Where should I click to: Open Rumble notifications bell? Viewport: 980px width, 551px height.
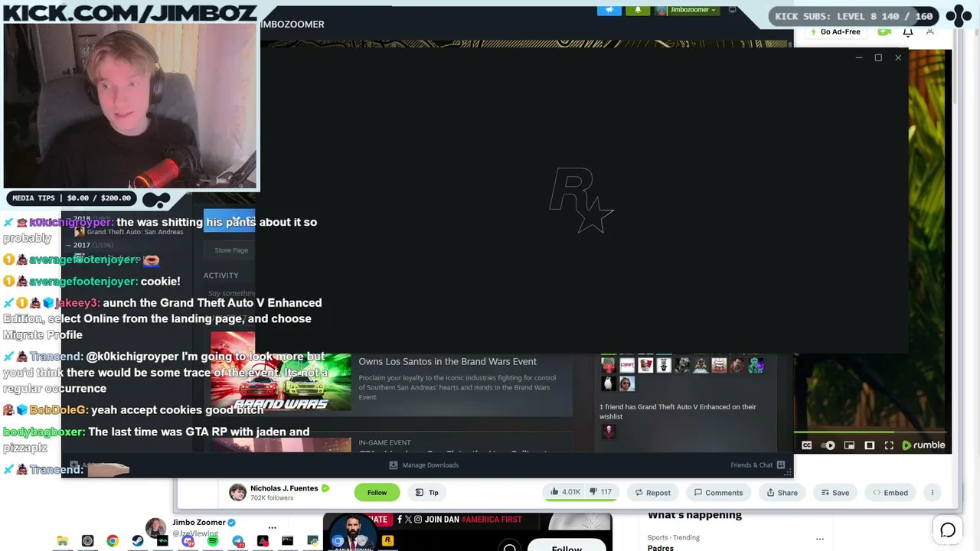tap(908, 31)
